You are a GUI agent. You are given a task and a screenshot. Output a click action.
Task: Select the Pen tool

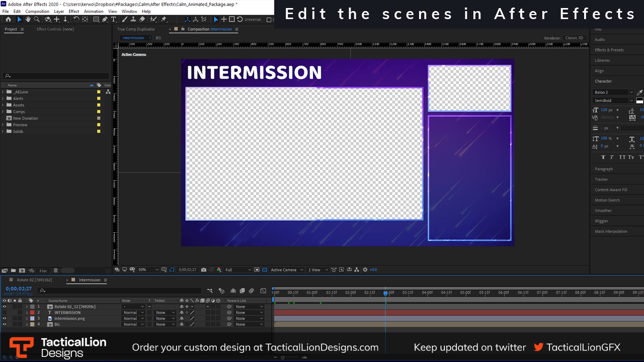105,19
